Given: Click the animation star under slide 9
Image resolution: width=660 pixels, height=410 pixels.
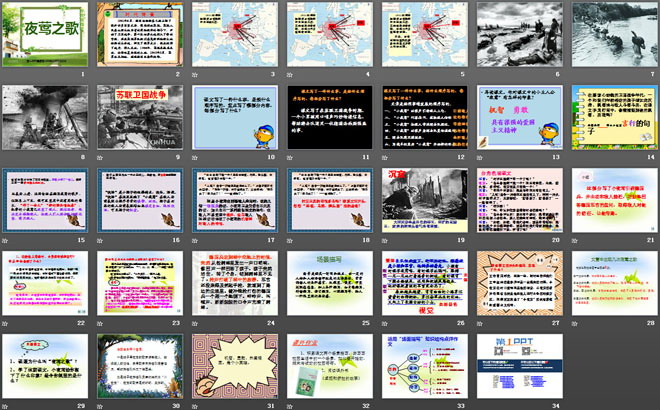Looking at the screenshot, I should [100, 158].
